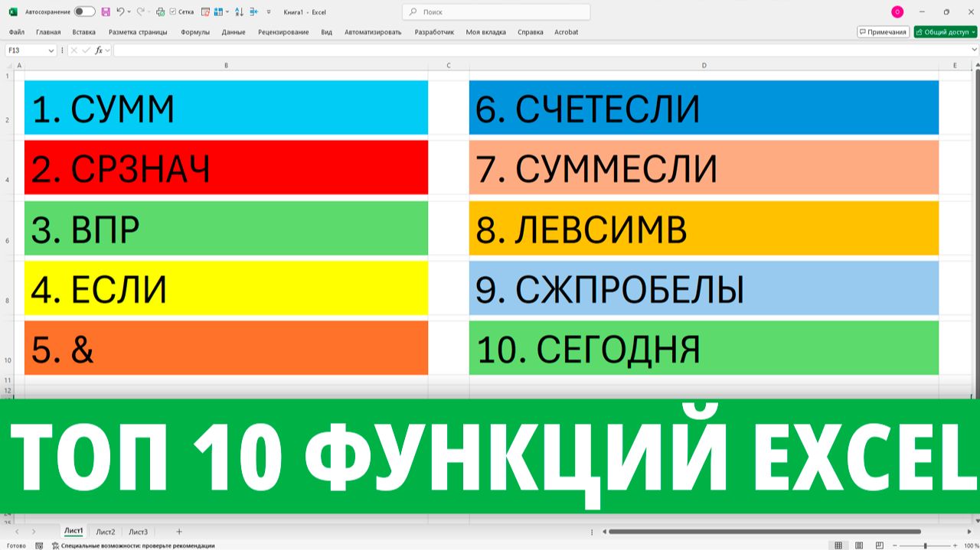Open the Разработчик tab

point(434,32)
